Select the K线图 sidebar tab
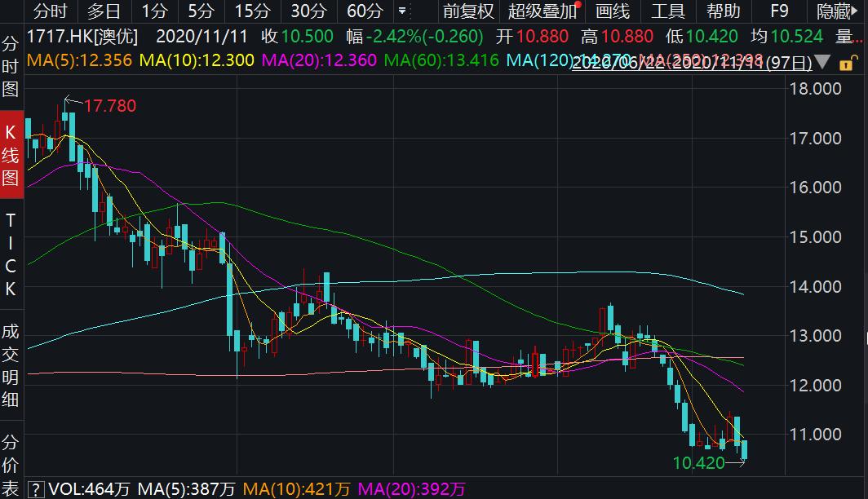The height and width of the screenshot is (499, 868). point(11,155)
